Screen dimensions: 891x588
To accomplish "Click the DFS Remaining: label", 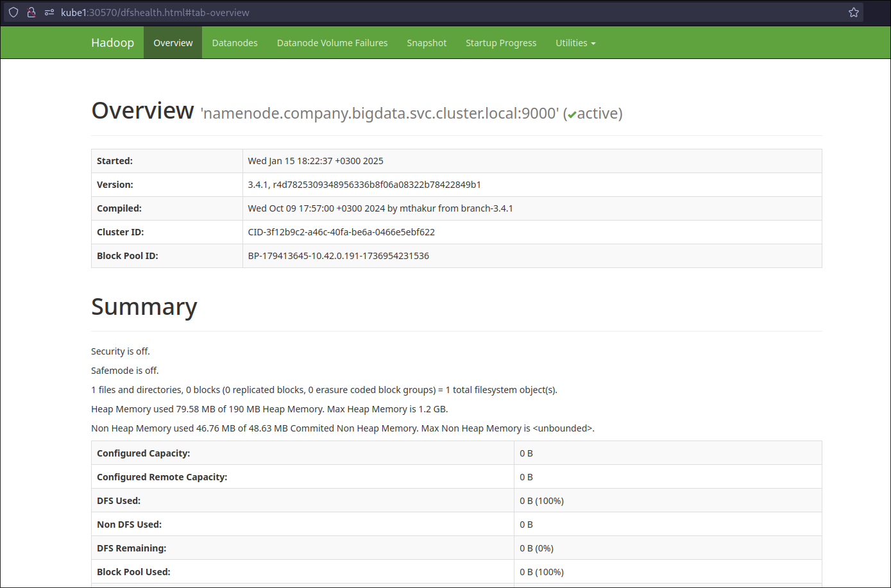I will click(132, 548).
